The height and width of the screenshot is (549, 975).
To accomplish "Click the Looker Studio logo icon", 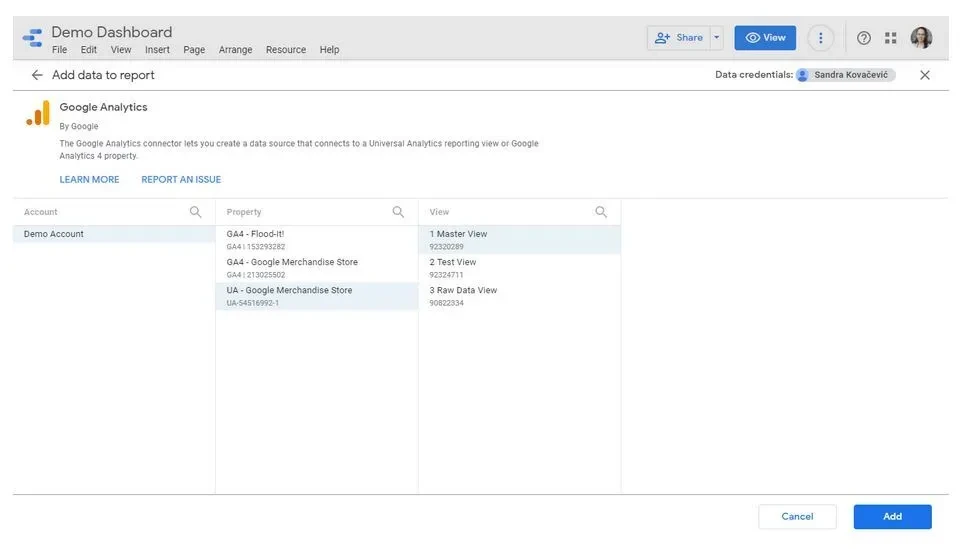I will coord(32,38).
